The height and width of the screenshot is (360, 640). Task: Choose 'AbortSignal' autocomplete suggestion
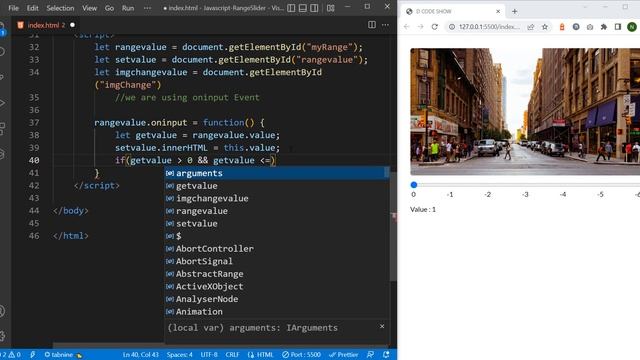tap(276, 261)
